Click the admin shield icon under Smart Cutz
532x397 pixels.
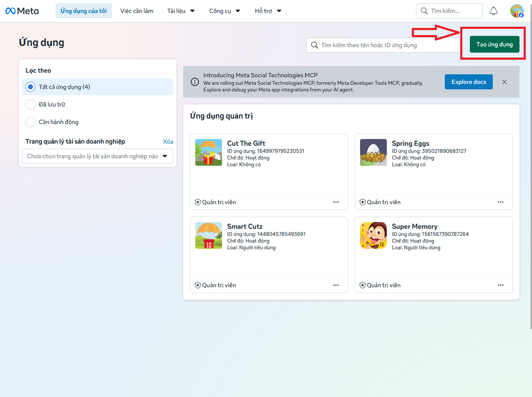pyautogui.click(x=198, y=285)
